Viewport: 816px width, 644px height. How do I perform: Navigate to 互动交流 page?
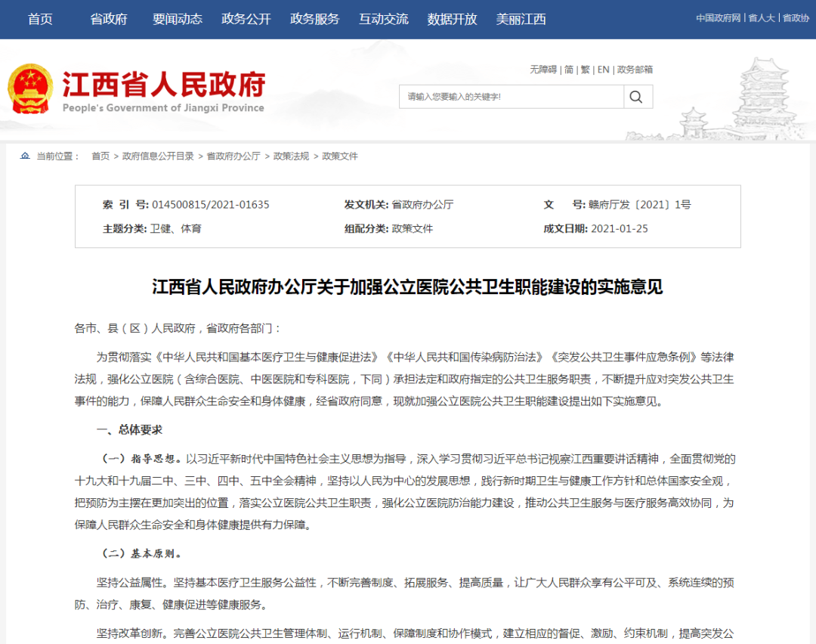[x=384, y=19]
